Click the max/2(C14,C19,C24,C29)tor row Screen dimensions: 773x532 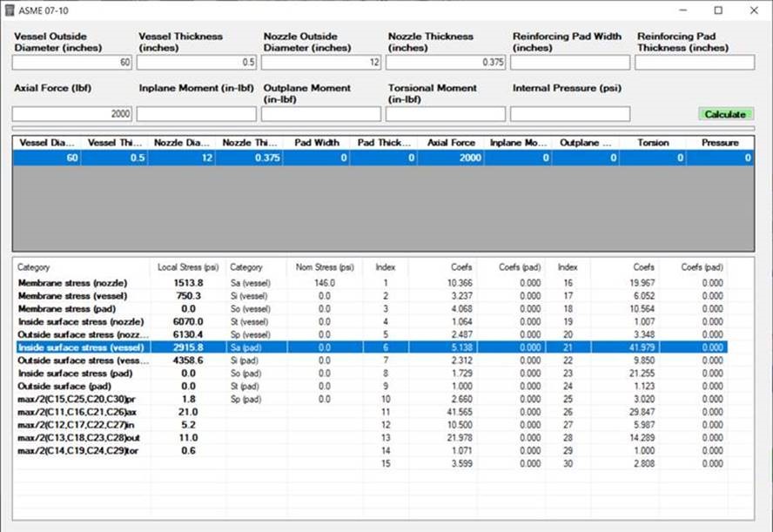pos(373,451)
